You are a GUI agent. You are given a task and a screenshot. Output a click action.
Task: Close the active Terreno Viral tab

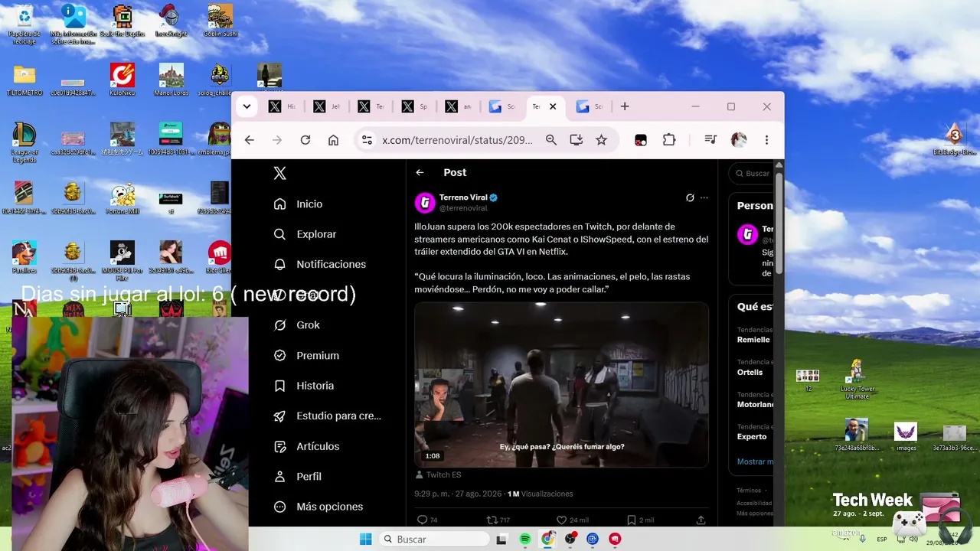pyautogui.click(x=553, y=106)
